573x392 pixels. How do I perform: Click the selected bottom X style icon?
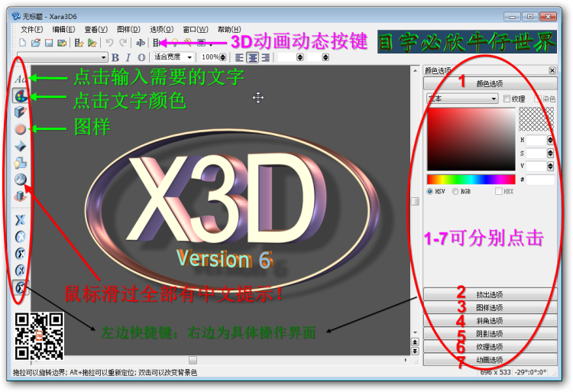20,287
